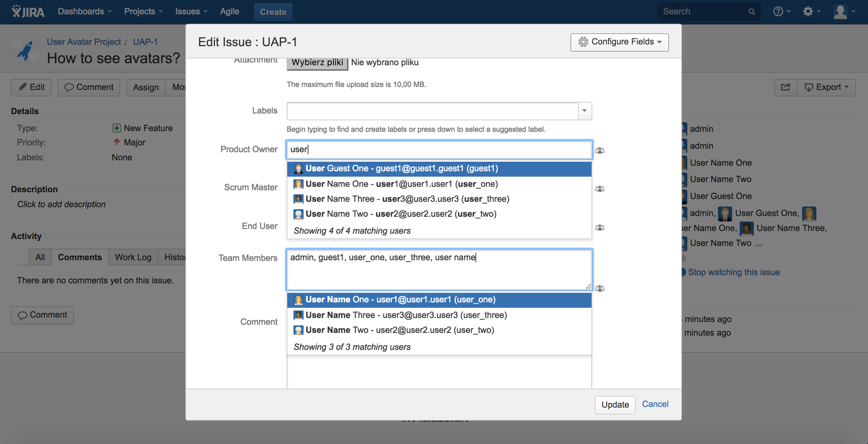Screen dimensions: 868x444
Task: Click the Comment button below activity
Action: [42, 315]
